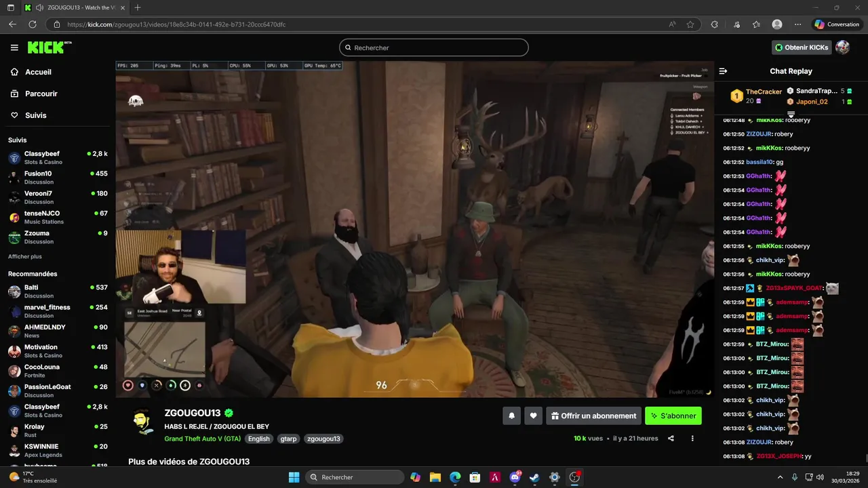Open File Explorer from taskbar
Image resolution: width=868 pixels, height=488 pixels.
click(x=435, y=477)
